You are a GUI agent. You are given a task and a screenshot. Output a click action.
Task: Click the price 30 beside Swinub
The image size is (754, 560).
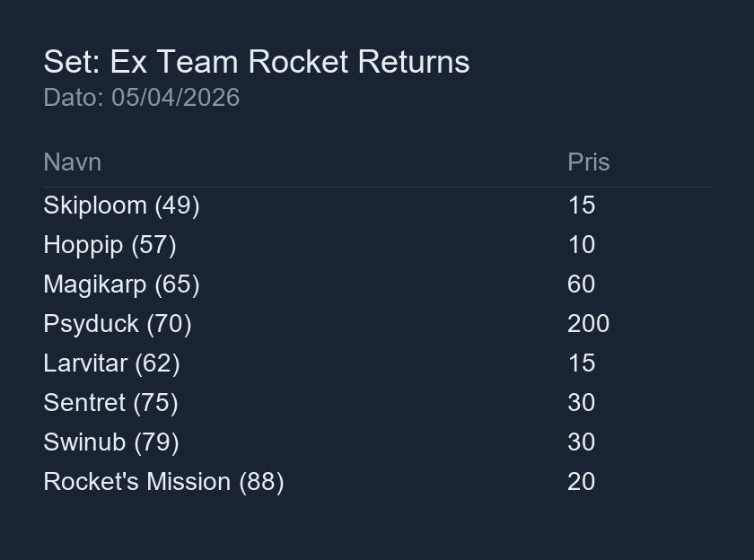[x=581, y=442]
